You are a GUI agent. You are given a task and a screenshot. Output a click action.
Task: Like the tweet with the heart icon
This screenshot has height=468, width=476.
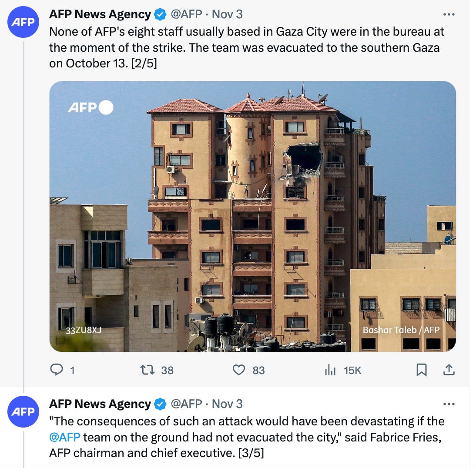click(238, 370)
